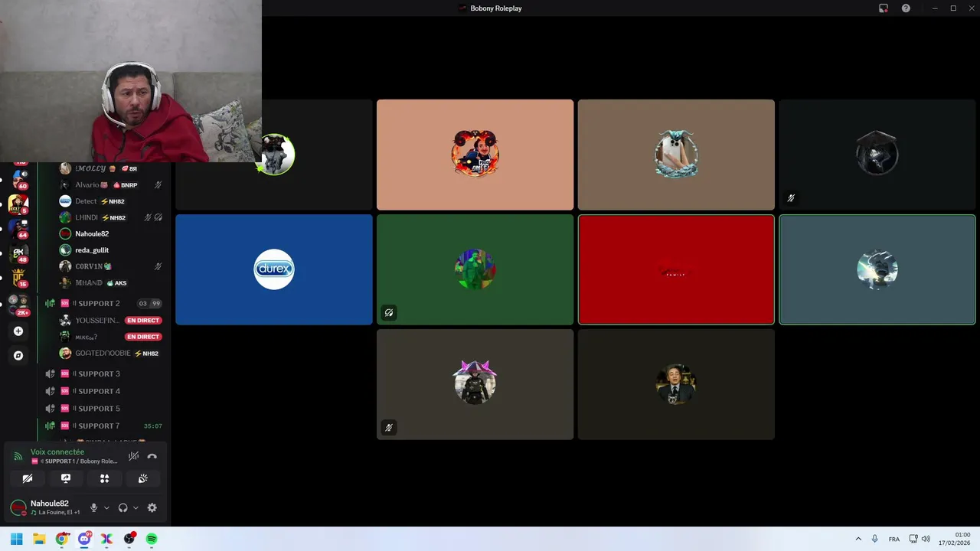Click EN DIRECT badge next to MIKC
Image resolution: width=980 pixels, height=551 pixels.
click(143, 337)
